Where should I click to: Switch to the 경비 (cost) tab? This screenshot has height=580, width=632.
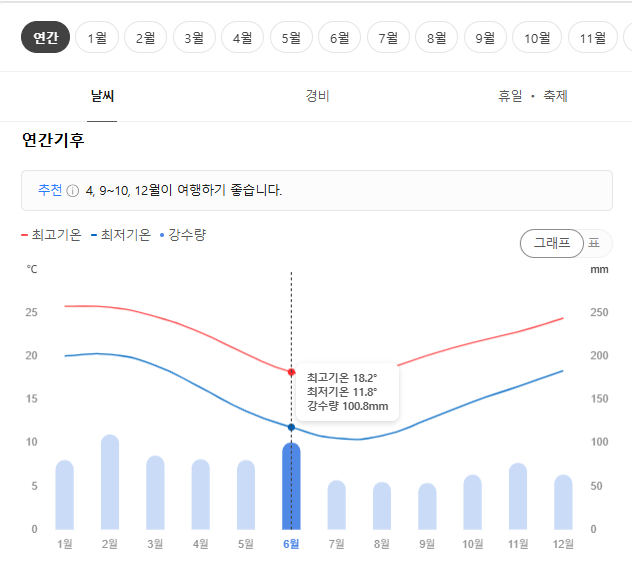[318, 96]
